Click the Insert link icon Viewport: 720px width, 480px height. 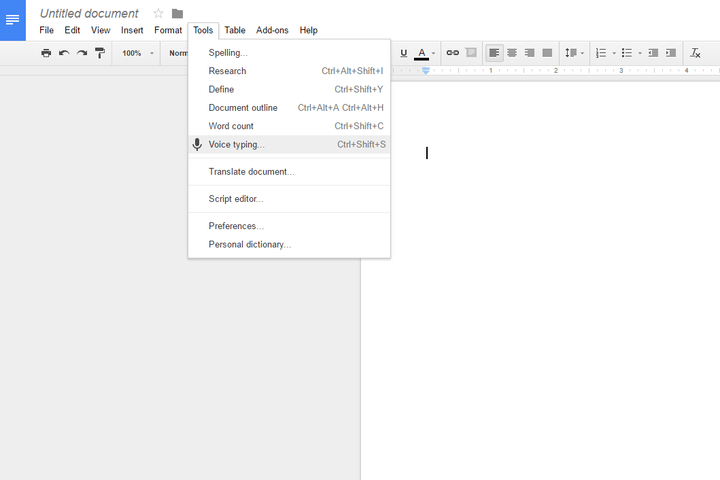pos(453,53)
